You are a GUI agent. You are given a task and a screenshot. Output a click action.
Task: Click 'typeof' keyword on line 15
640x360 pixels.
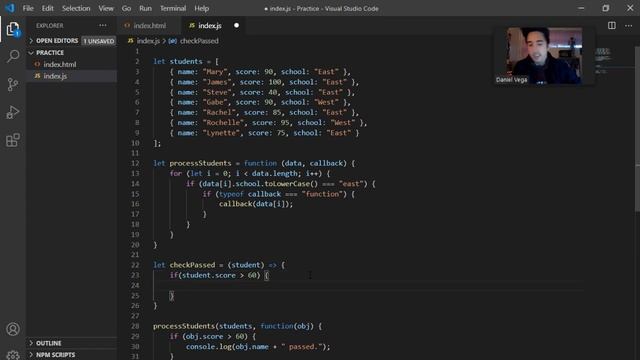231,194
